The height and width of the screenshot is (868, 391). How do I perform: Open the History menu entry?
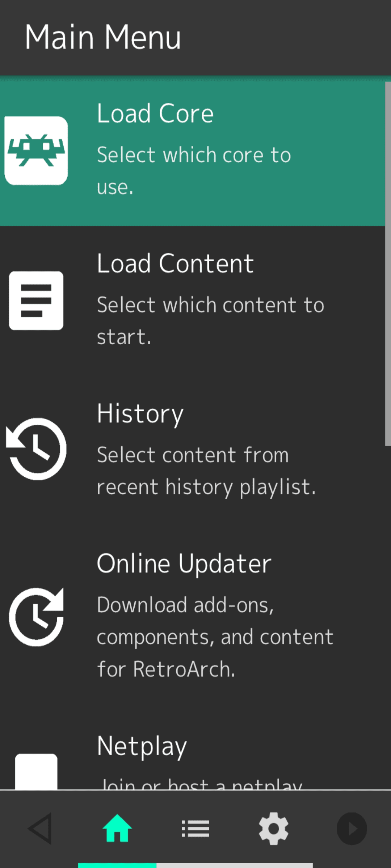[x=140, y=413]
